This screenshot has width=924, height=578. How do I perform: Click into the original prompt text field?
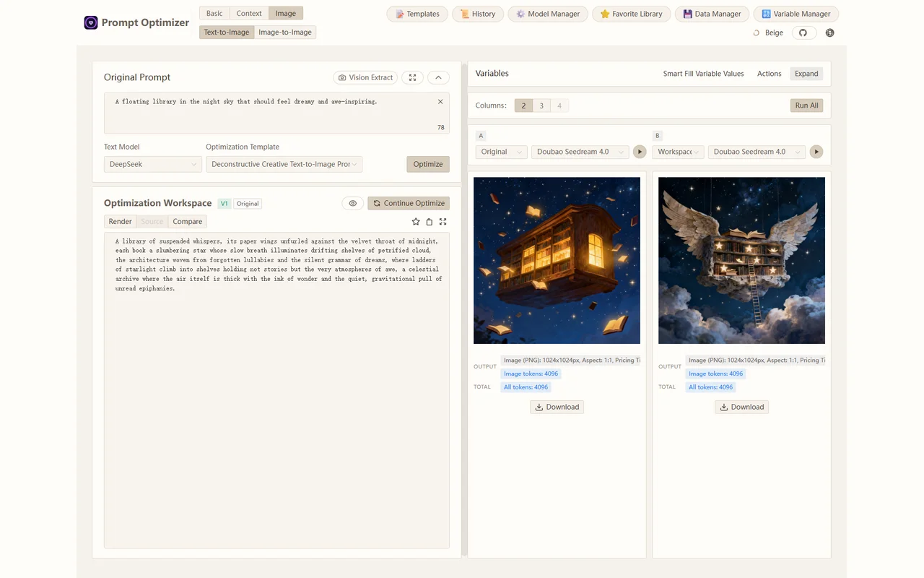pyautogui.click(x=276, y=113)
